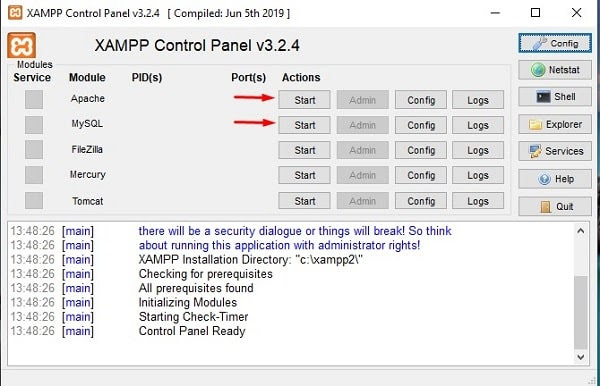Open Explorer folder icon button
The height and width of the screenshot is (386, 600).
(555, 124)
